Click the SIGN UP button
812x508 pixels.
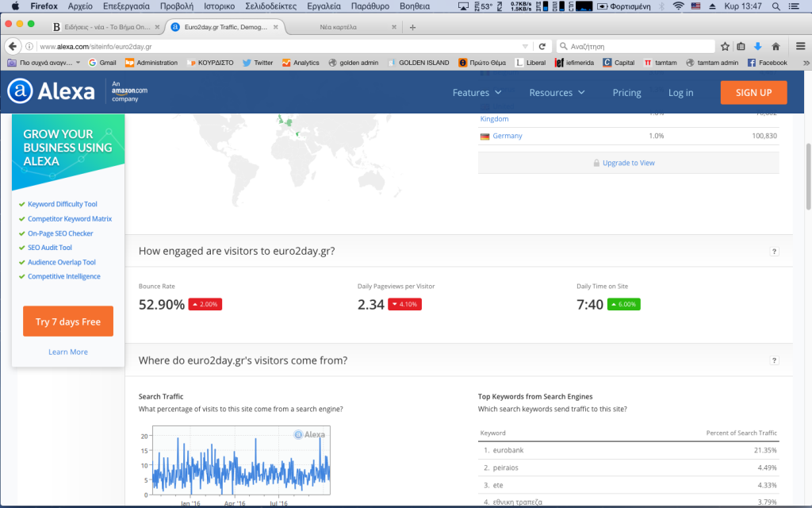point(753,92)
